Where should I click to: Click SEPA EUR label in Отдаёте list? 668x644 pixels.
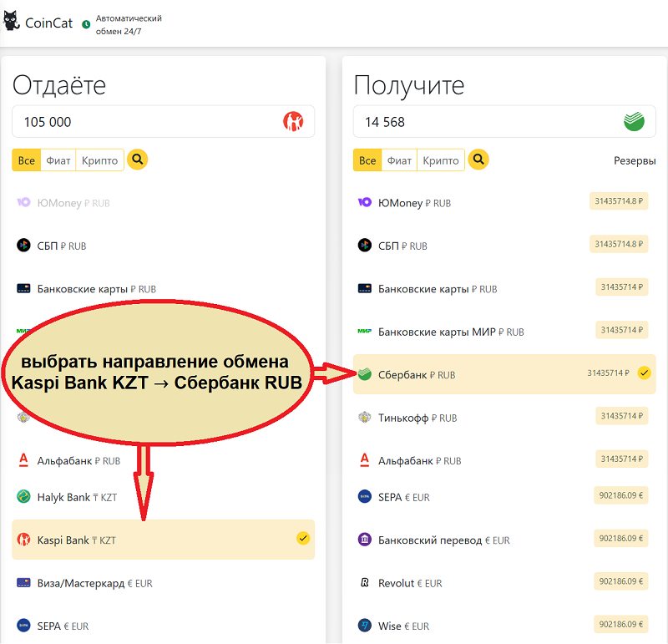coord(63,626)
